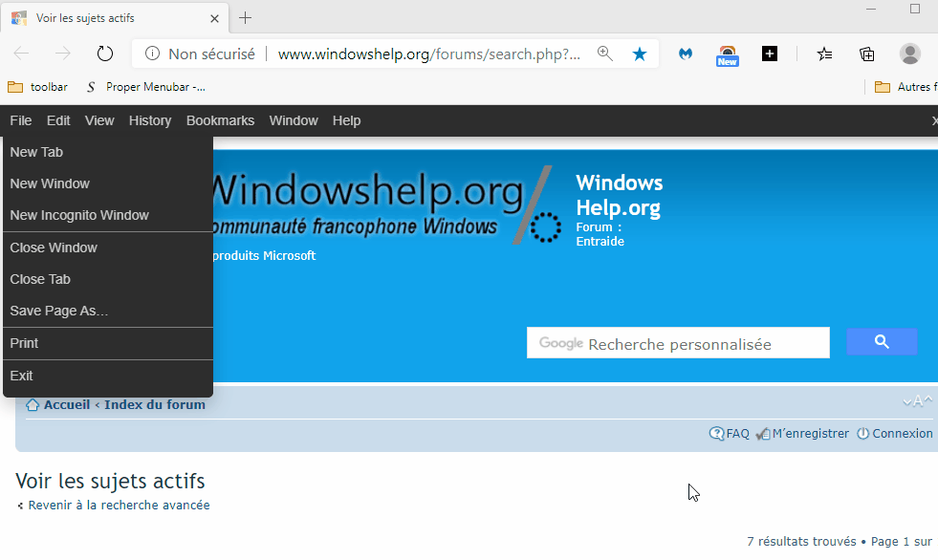The width and height of the screenshot is (938, 560).
Task: Open the History menu
Action: 150,120
